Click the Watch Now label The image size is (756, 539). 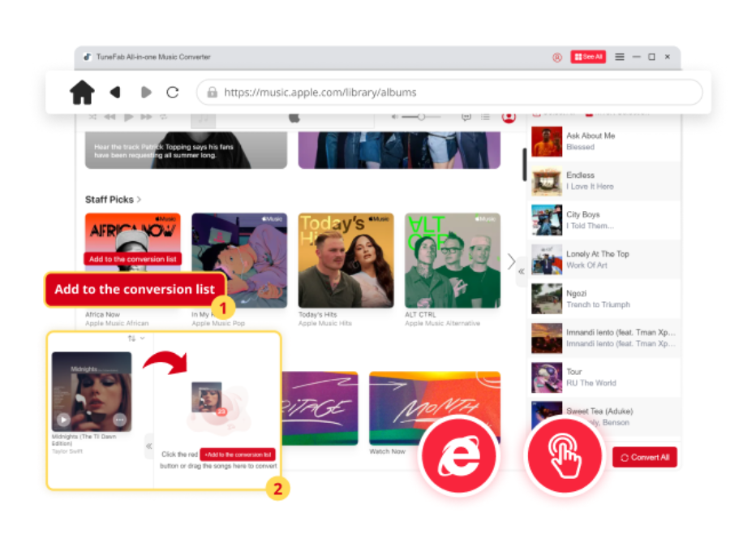tap(387, 451)
